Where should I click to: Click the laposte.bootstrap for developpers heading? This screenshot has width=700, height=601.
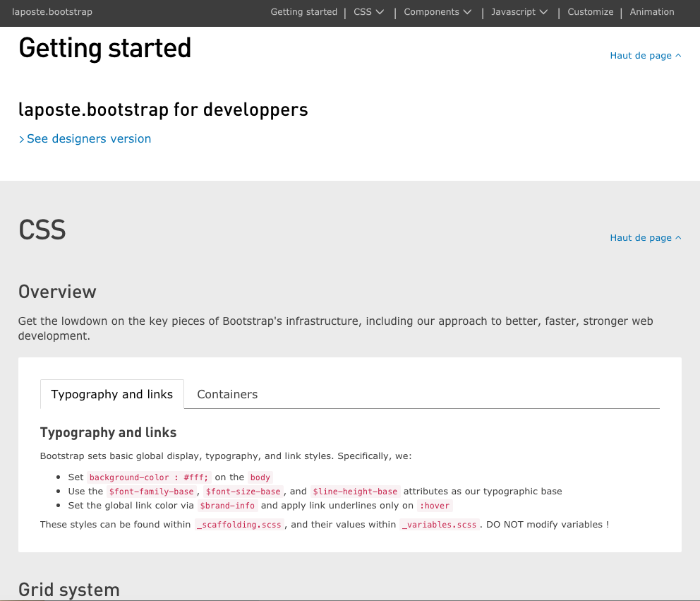[x=163, y=110]
